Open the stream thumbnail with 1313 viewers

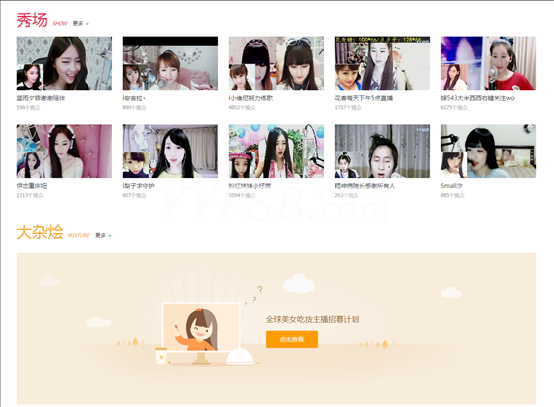[64, 151]
